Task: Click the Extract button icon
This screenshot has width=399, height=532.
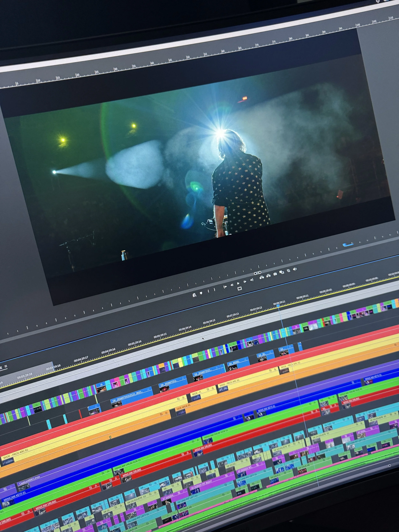Action: 268,276
